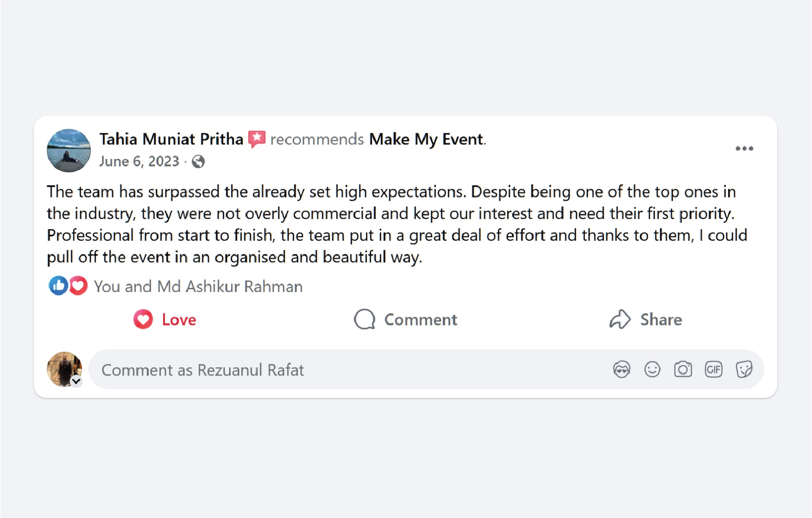Open the sticker picker in comment box
Screen dimensions: 812x518
tap(744, 370)
